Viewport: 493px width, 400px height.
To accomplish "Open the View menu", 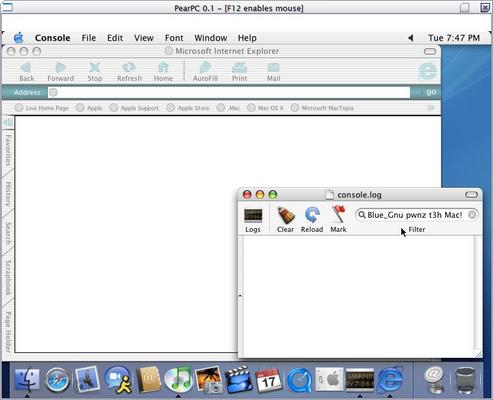I will 144,38.
